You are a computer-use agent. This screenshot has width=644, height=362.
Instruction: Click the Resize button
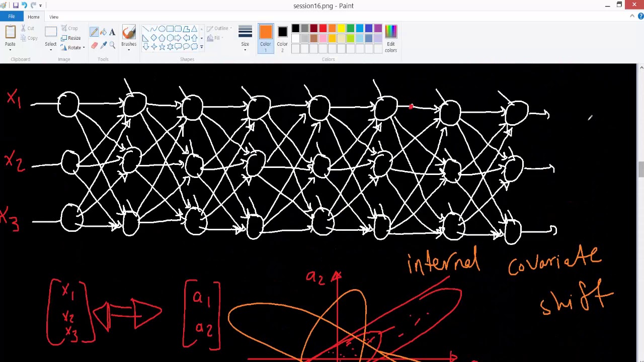point(70,38)
